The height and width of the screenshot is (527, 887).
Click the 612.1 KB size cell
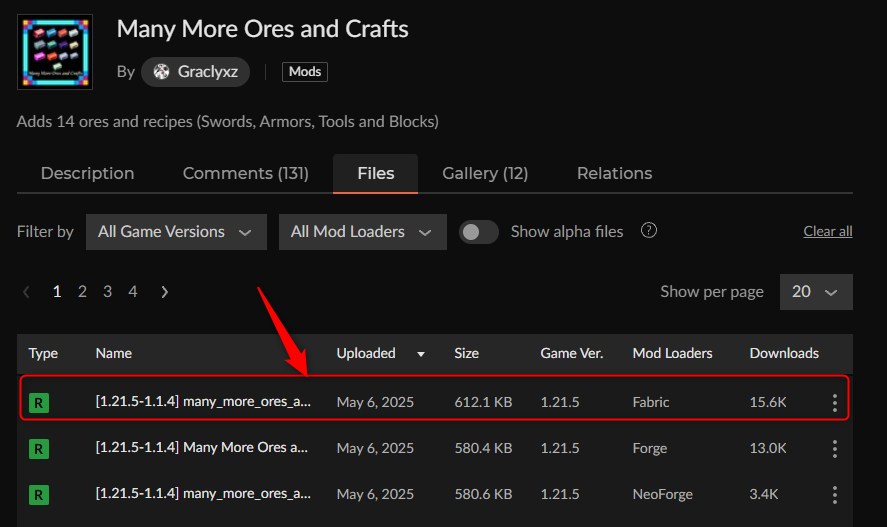coord(483,402)
